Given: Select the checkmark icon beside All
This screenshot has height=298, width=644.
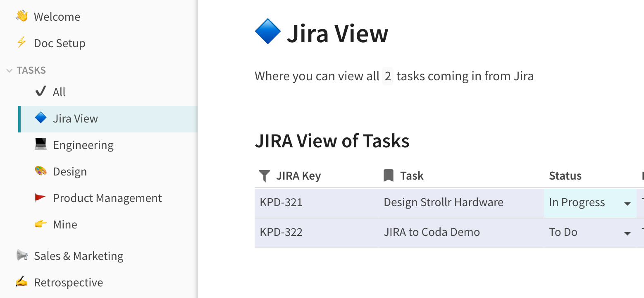Looking at the screenshot, I should [41, 91].
